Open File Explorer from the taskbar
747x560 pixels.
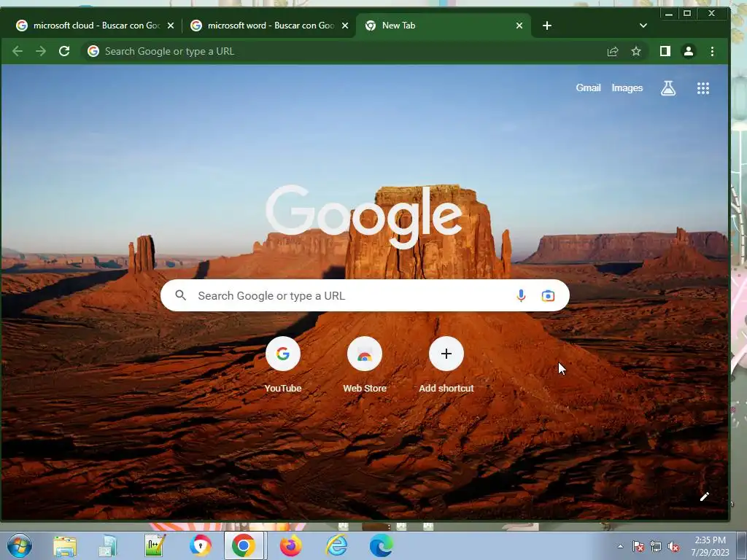(65, 545)
